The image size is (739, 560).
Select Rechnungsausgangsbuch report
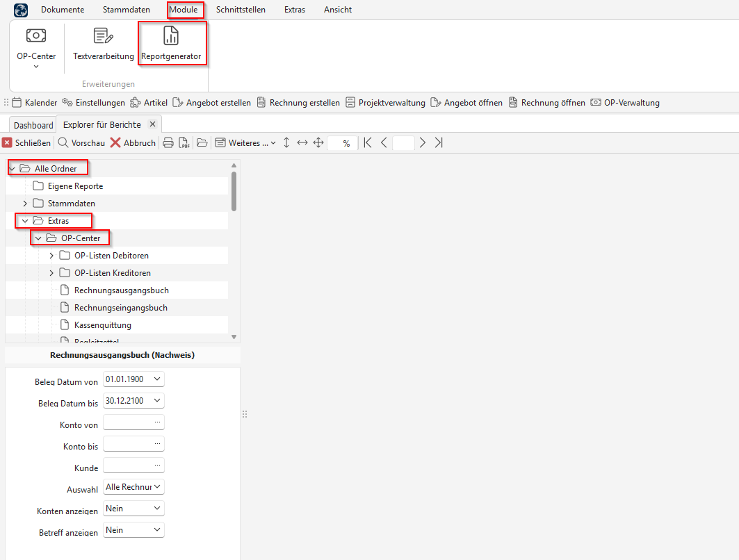point(121,290)
